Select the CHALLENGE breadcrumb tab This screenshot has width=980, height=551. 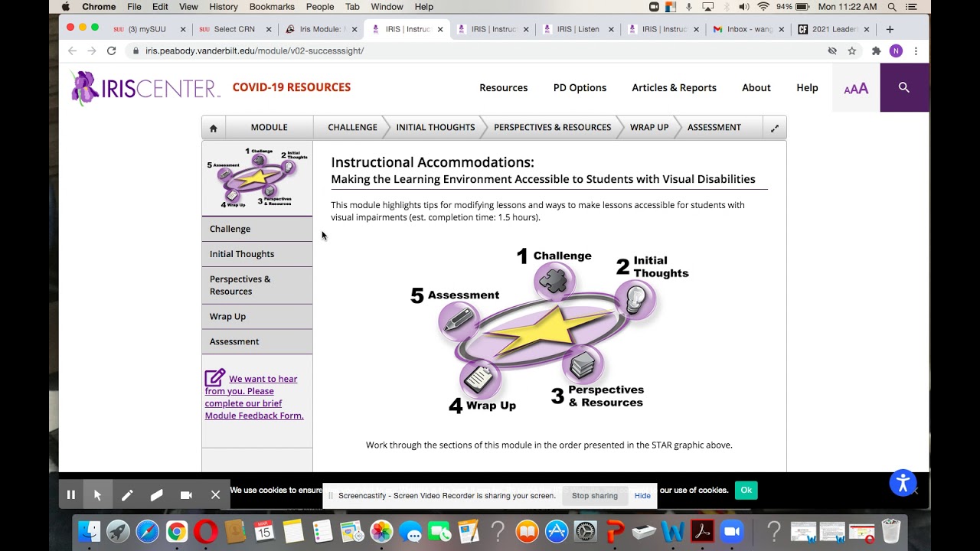[x=352, y=128]
